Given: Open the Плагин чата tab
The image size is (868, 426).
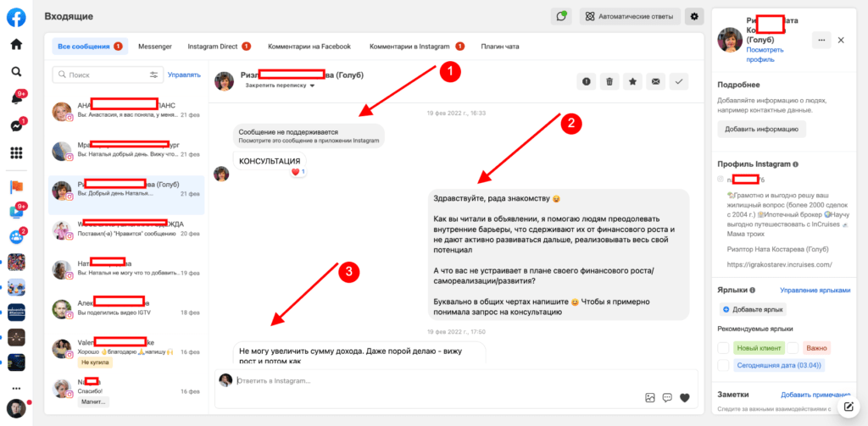Looking at the screenshot, I should (500, 47).
